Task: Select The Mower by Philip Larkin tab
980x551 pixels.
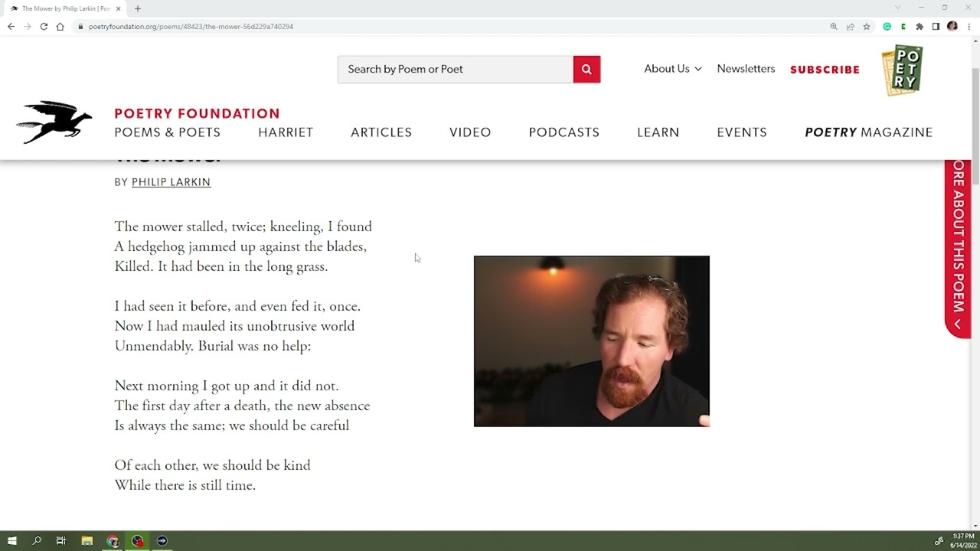Action: (x=65, y=8)
